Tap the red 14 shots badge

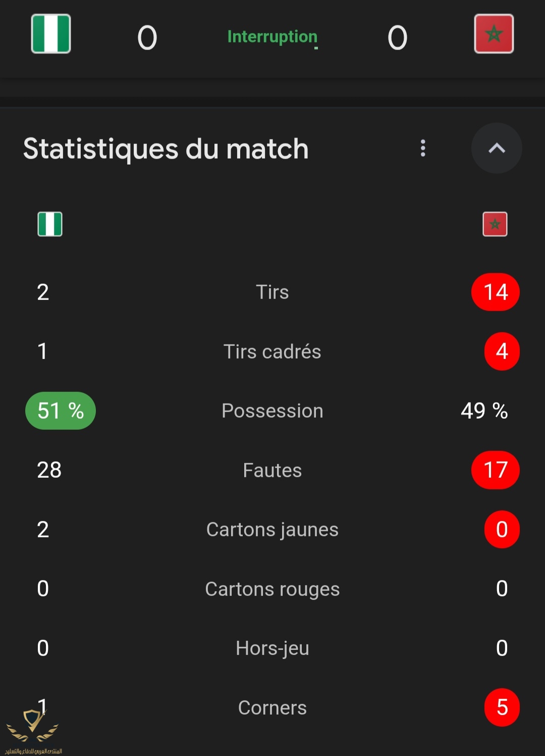pyautogui.click(x=495, y=292)
